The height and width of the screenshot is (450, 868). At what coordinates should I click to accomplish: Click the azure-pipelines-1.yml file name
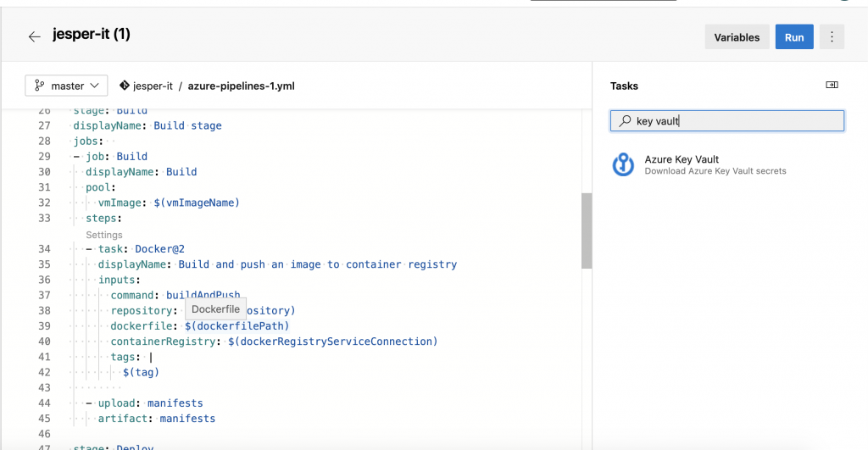pyautogui.click(x=241, y=86)
